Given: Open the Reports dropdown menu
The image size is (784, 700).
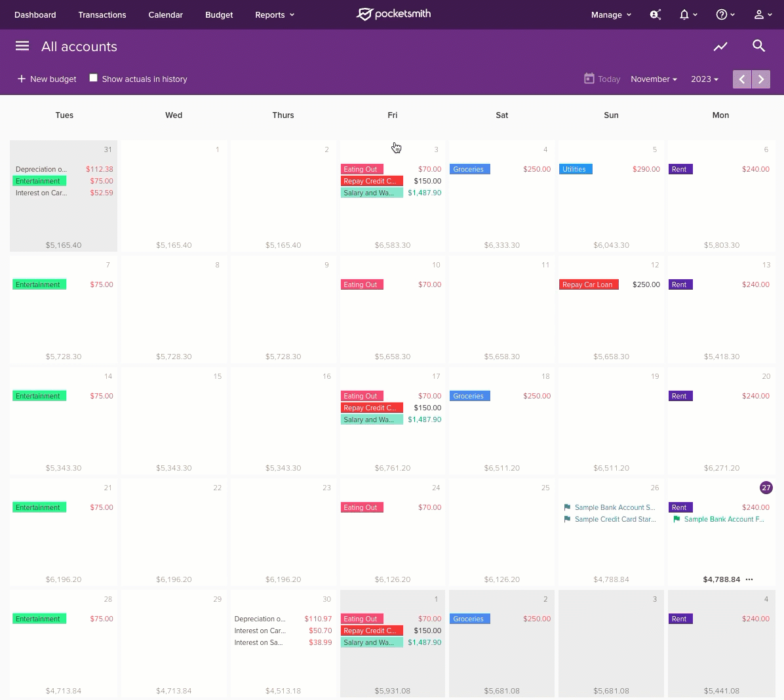Looking at the screenshot, I should coord(274,14).
